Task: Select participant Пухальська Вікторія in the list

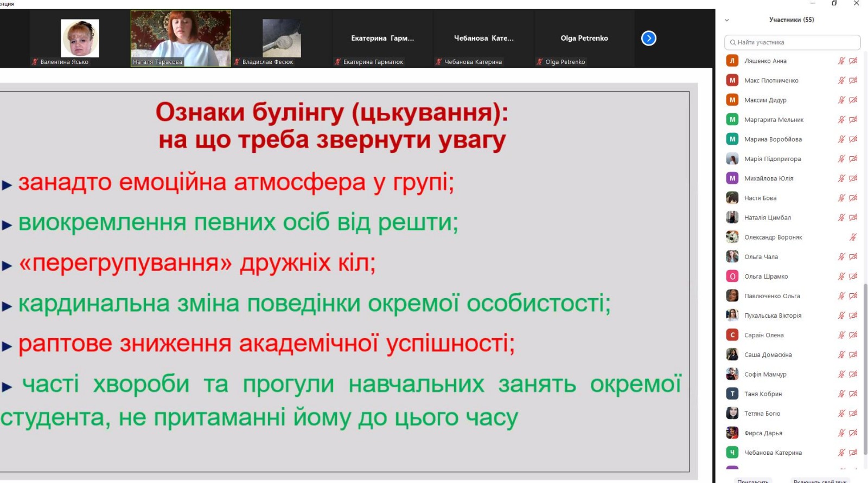Action: coord(773,315)
